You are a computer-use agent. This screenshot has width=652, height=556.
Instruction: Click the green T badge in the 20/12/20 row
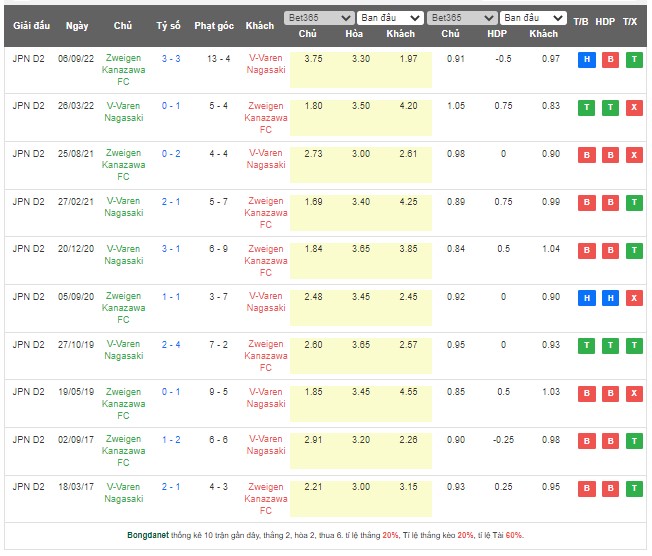634,250
